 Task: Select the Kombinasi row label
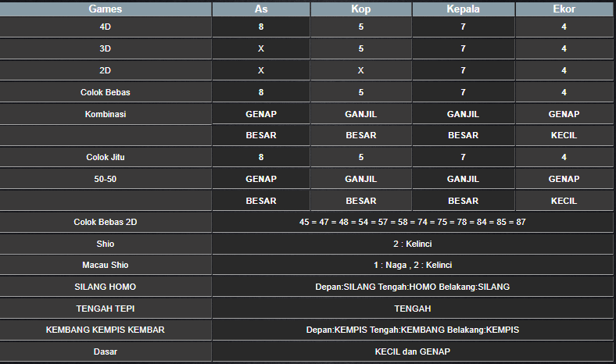(106, 114)
